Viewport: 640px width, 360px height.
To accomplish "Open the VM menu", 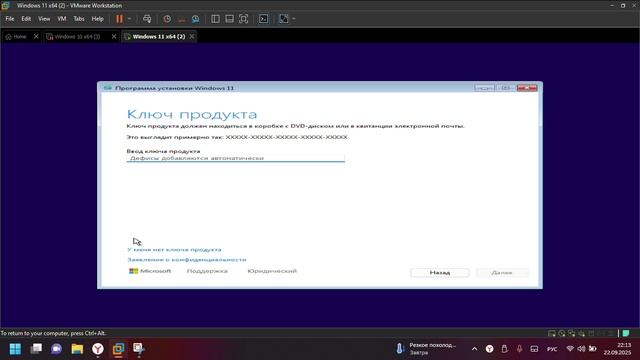I will coord(62,19).
